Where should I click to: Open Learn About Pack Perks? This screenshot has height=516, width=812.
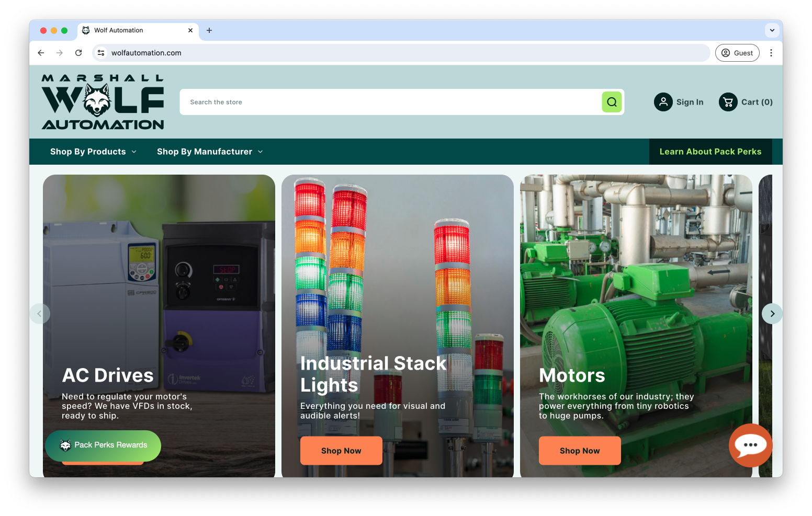click(x=710, y=152)
